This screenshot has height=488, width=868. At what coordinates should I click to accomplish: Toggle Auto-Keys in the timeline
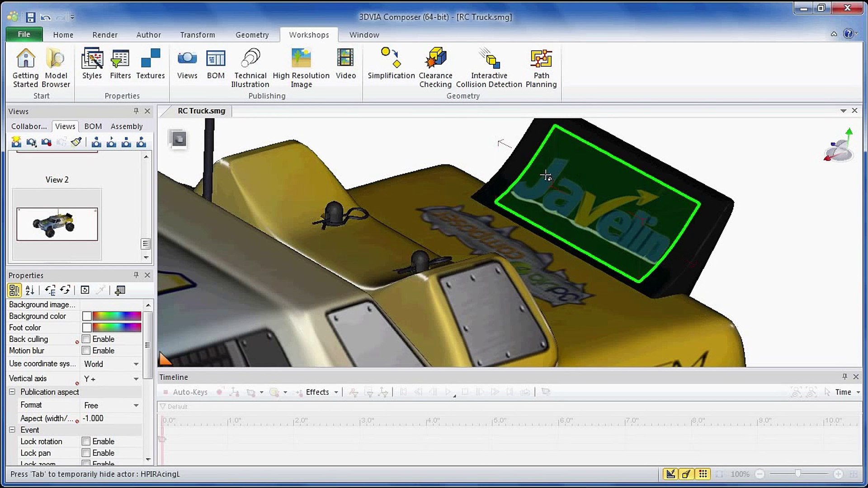tap(185, 392)
